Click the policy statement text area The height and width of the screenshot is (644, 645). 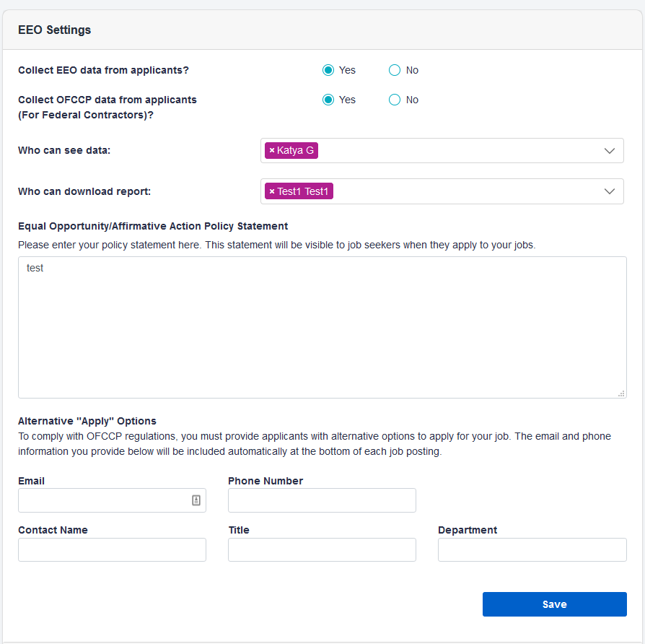coord(322,325)
